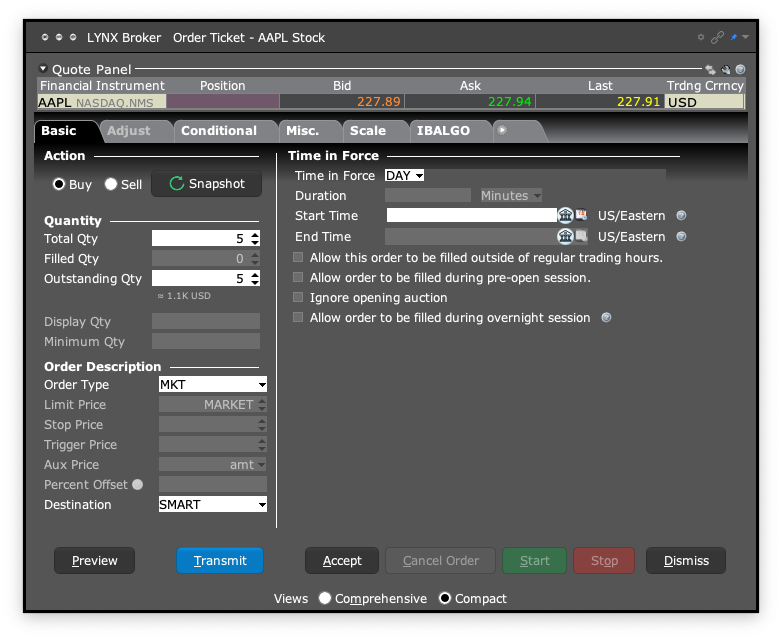
Task: Enable filling outside regular trading hours
Action: [298, 258]
